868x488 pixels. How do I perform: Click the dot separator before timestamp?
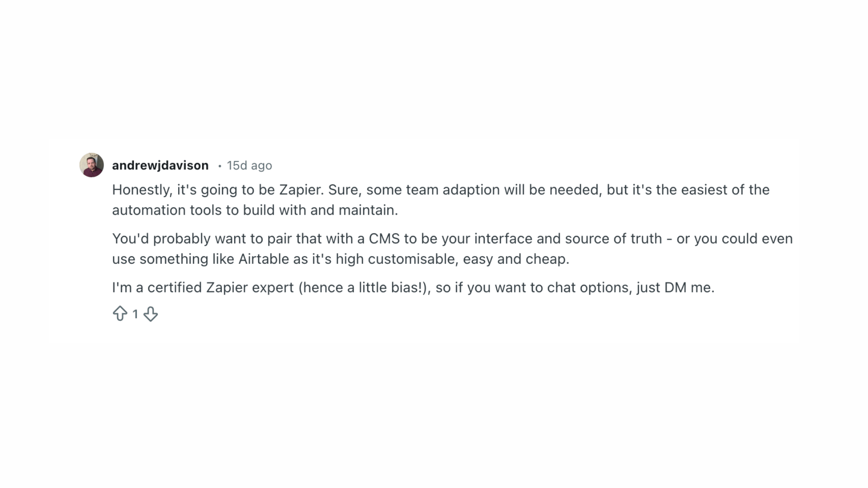tap(220, 166)
